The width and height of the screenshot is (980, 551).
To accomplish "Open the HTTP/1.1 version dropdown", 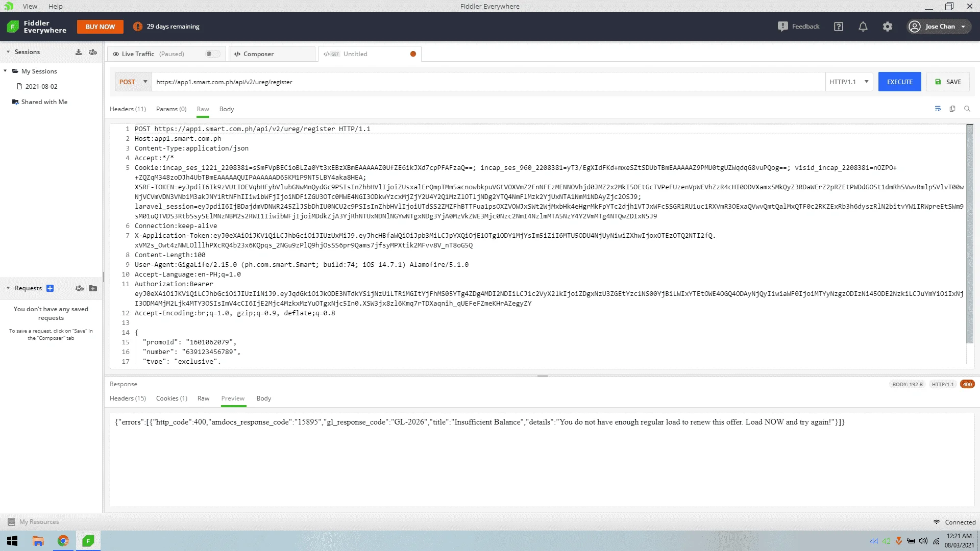I will (849, 82).
